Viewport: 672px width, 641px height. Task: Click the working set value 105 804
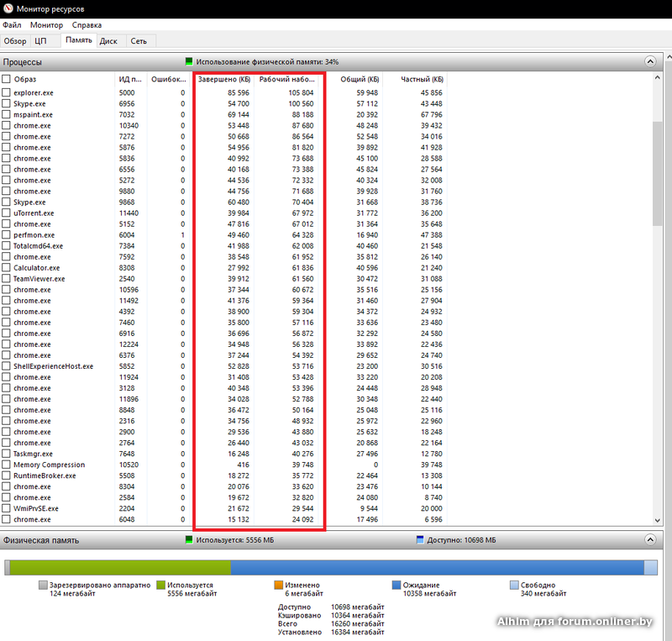click(301, 92)
